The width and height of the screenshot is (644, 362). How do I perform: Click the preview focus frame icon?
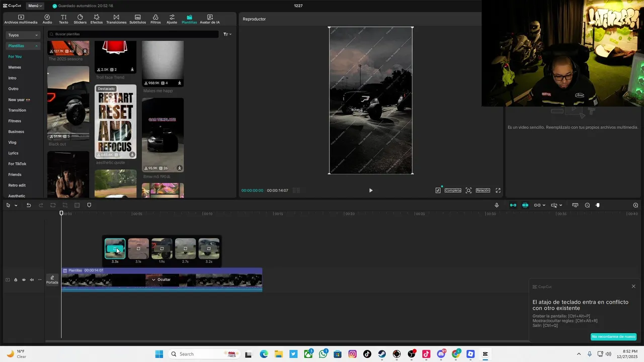(468, 191)
